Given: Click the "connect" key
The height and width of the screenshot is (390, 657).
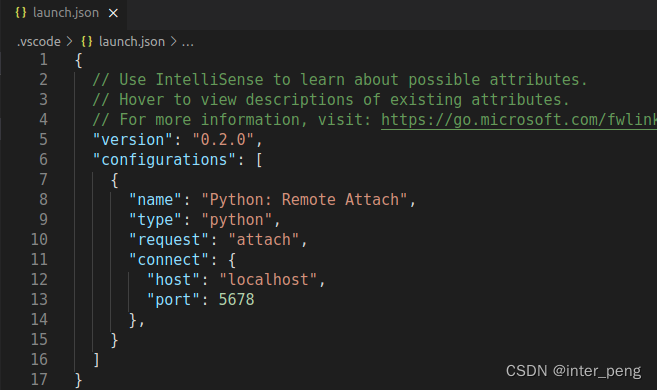Looking at the screenshot, I should [169, 260].
